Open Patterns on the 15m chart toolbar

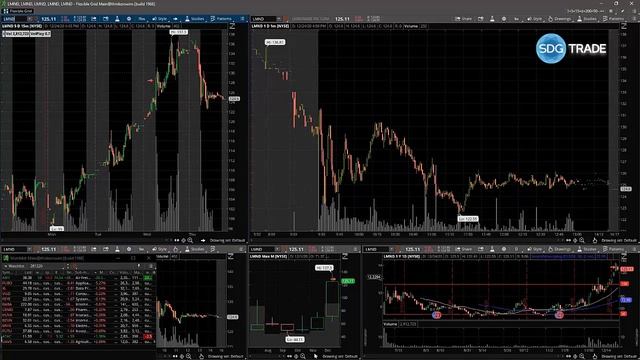point(221,19)
